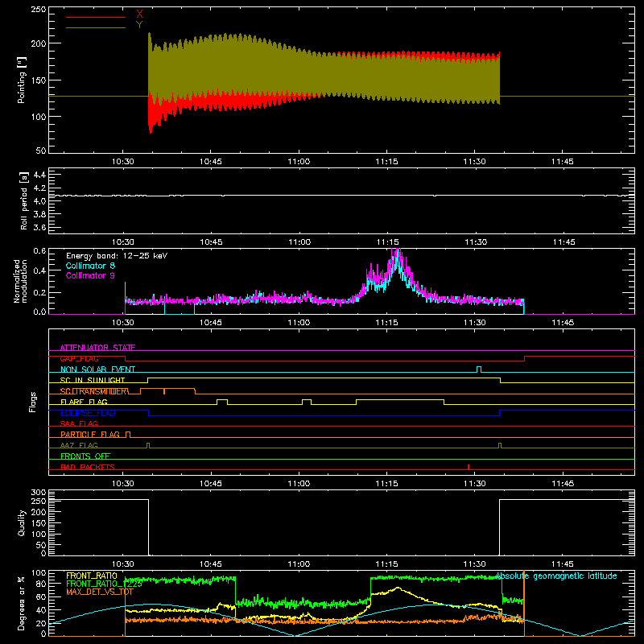644x644 pixels.
Task: Select the GAP_FLAG label
Action: pos(80,358)
